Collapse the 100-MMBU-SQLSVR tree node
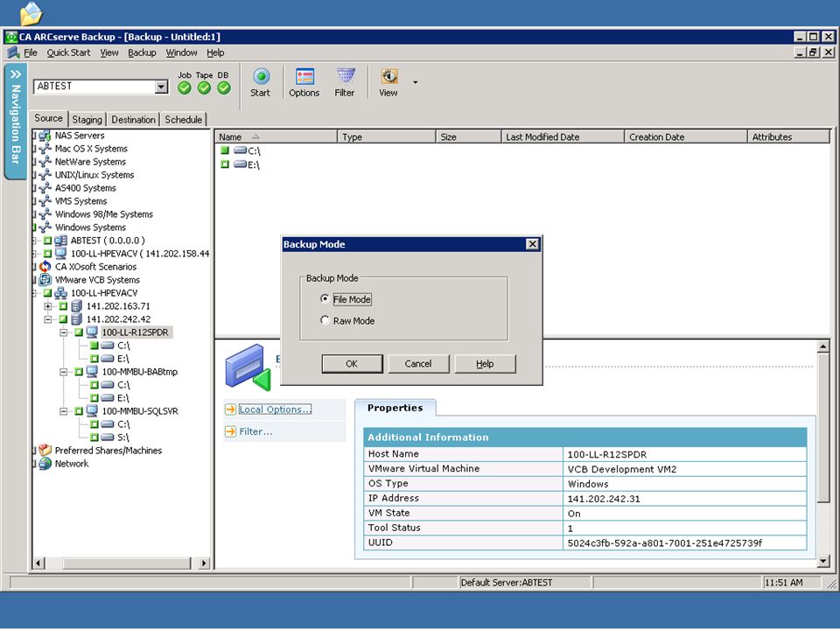Screen dimensions: 840x630 [63, 411]
